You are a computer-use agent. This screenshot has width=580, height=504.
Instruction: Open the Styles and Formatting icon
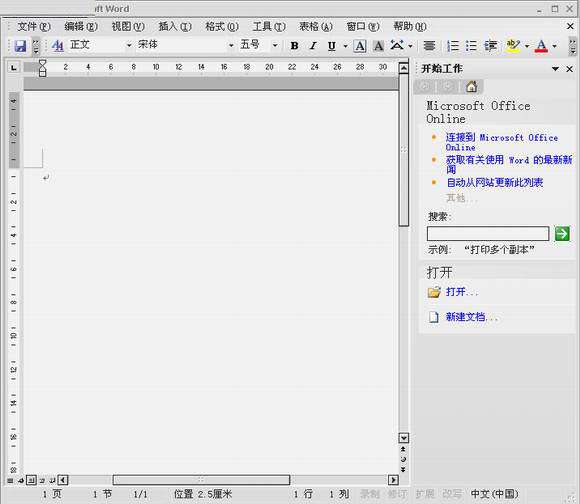pos(58,45)
